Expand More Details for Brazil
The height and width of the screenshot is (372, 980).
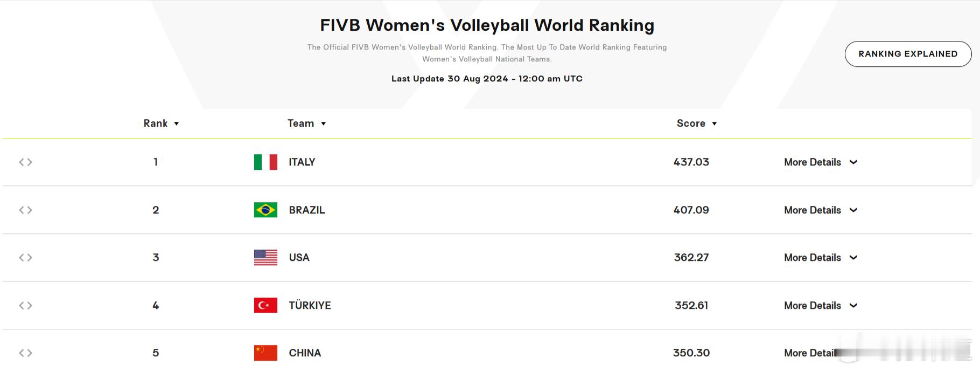coord(821,210)
